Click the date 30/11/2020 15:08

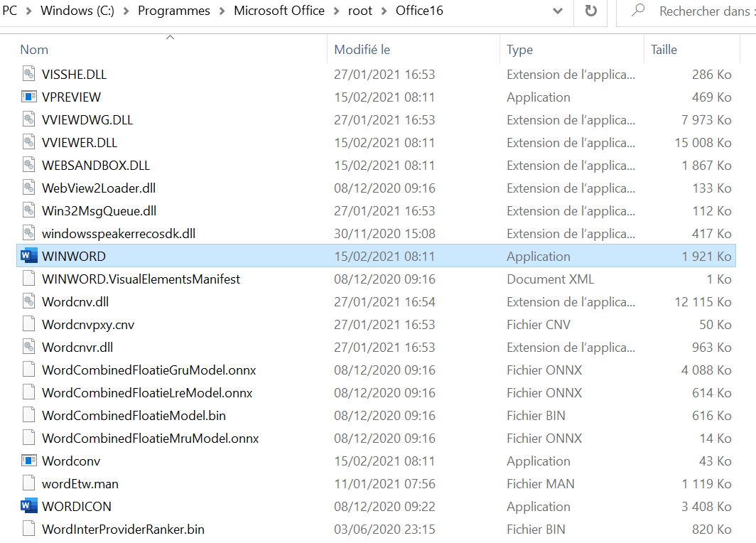(x=385, y=233)
